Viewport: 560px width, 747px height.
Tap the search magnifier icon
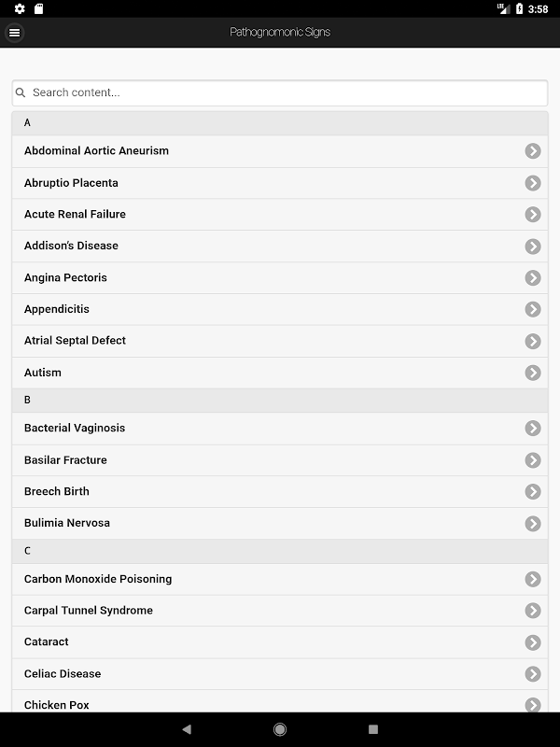(x=21, y=93)
